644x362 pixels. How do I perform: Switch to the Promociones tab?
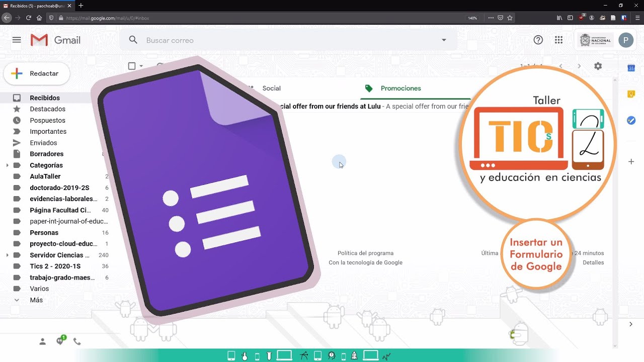(400, 88)
